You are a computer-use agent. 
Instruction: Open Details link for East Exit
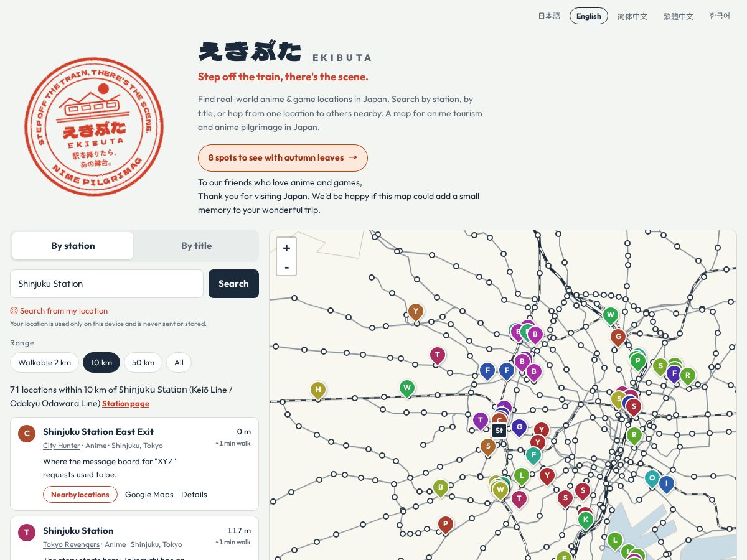(x=194, y=495)
